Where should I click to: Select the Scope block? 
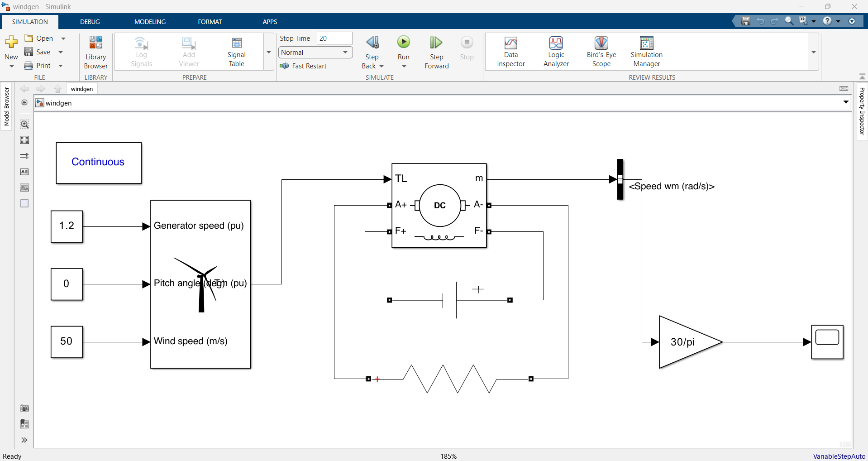[827, 342]
